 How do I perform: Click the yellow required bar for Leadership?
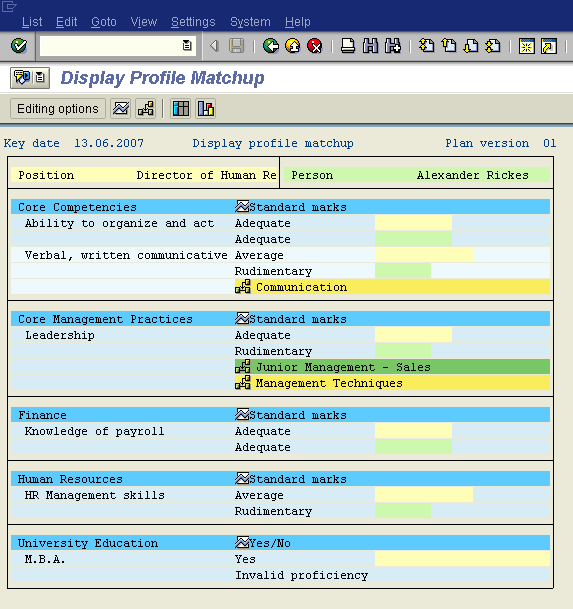click(x=413, y=335)
